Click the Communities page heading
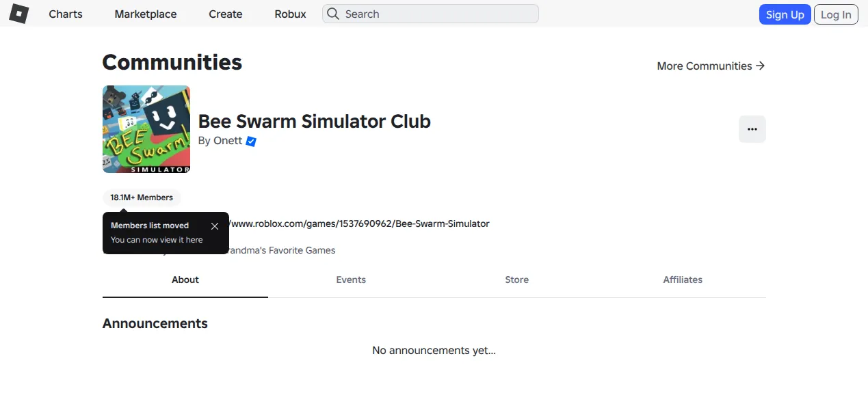The image size is (868, 408). [172, 62]
